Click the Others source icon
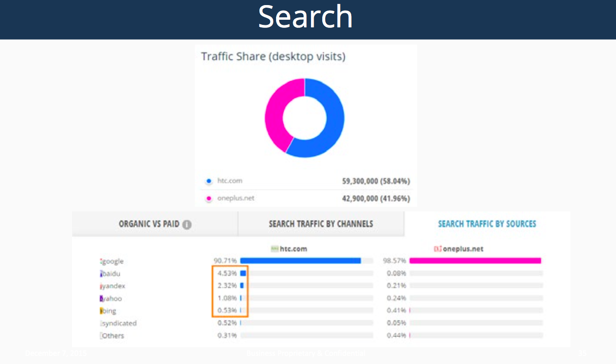 pyautogui.click(x=101, y=336)
